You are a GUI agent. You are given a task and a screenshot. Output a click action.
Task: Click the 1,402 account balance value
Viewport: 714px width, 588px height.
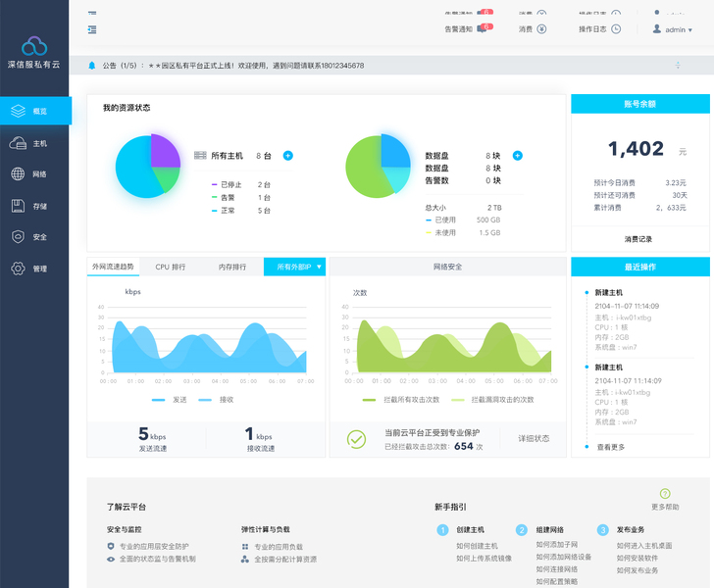pyautogui.click(x=636, y=149)
